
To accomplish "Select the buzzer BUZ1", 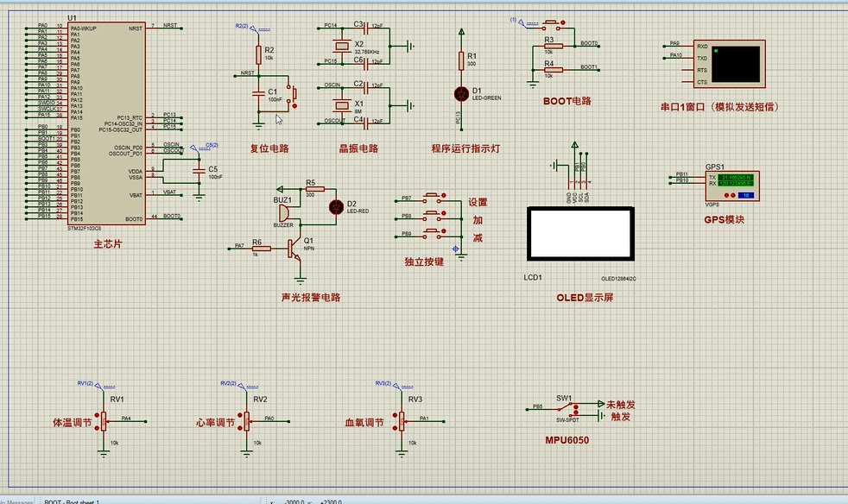I will pos(284,213).
